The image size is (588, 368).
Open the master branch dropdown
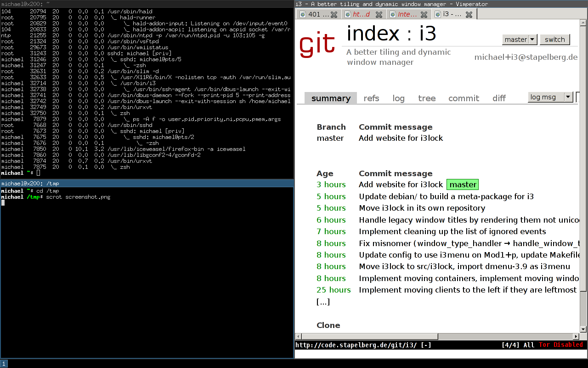[520, 40]
